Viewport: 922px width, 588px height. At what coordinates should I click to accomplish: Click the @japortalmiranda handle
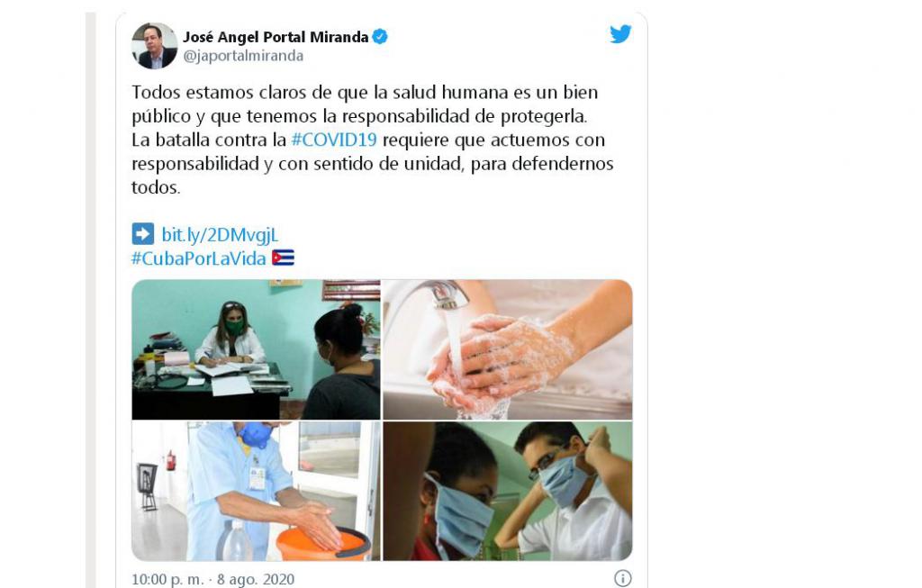point(243,56)
